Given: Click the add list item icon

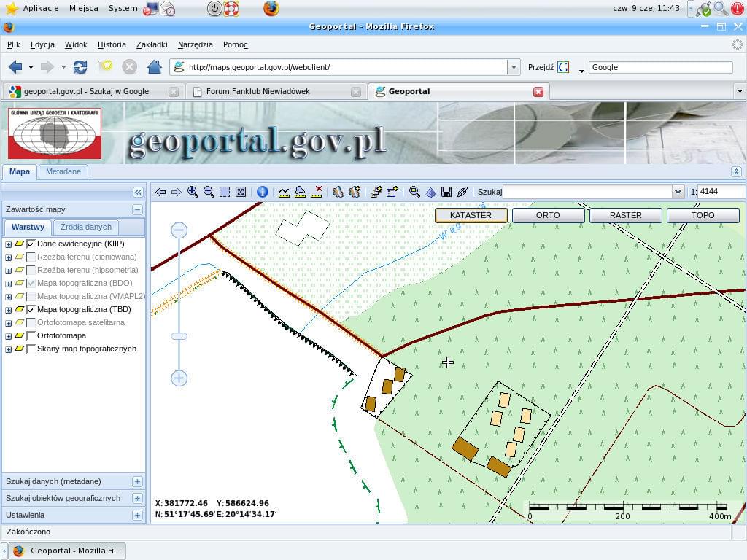Looking at the screenshot, I should 392,192.
